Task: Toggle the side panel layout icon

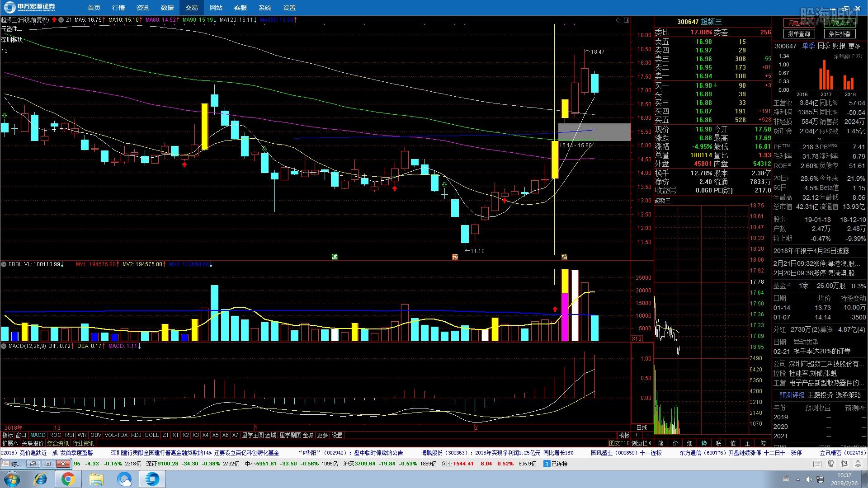Action: click(627, 20)
